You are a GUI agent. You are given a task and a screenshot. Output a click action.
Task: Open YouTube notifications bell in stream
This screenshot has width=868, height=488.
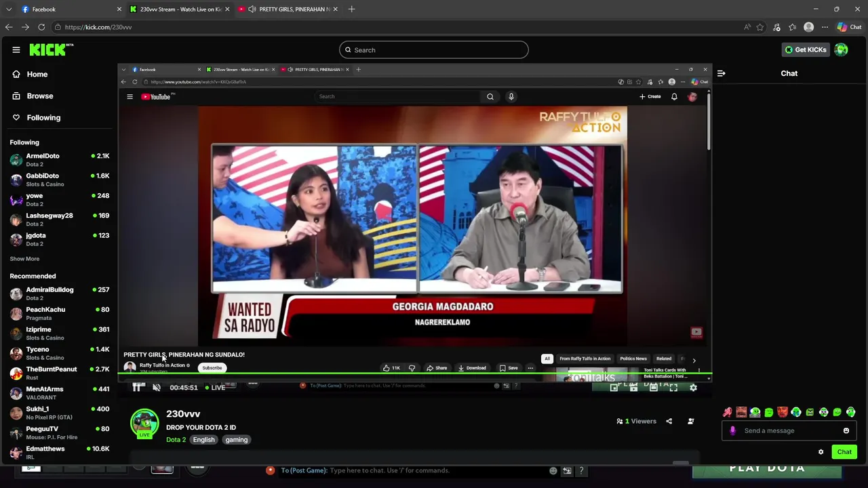(674, 96)
